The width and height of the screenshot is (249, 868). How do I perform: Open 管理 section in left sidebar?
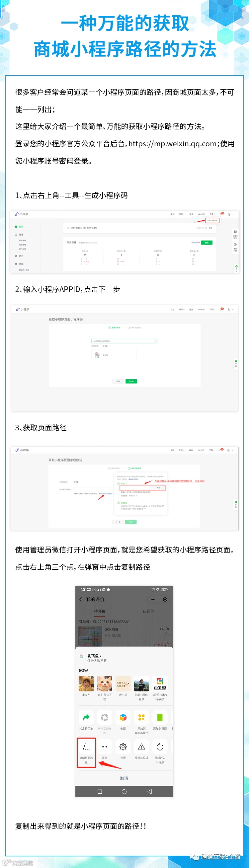point(19,235)
